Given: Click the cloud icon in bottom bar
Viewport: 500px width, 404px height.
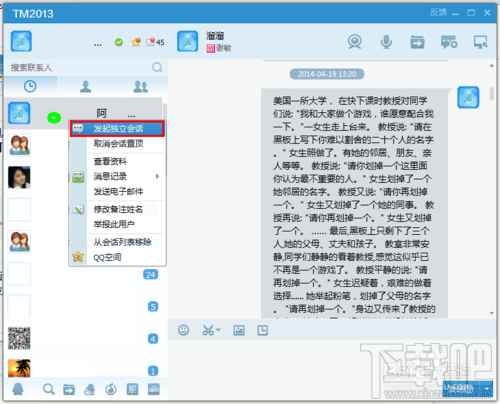Looking at the screenshot, I should (154, 389).
